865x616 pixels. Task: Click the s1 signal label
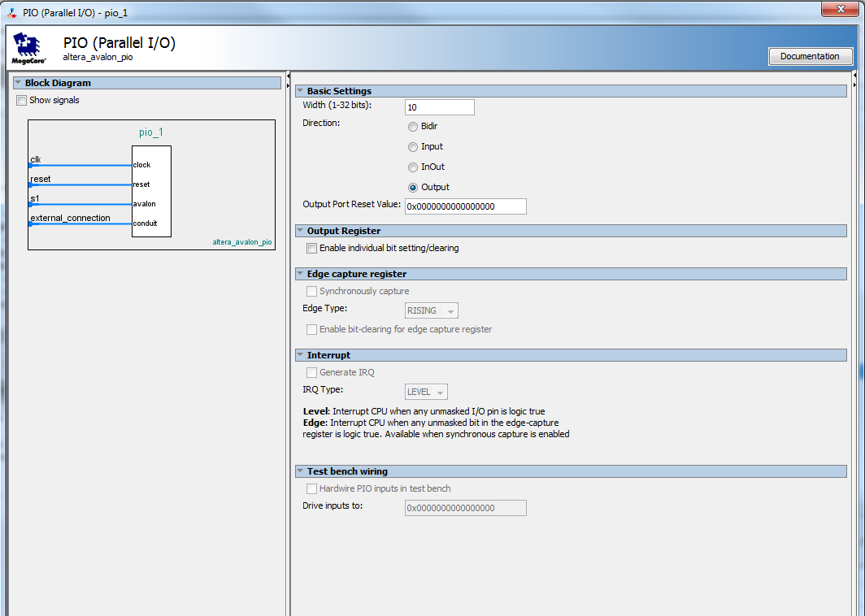[35, 198]
